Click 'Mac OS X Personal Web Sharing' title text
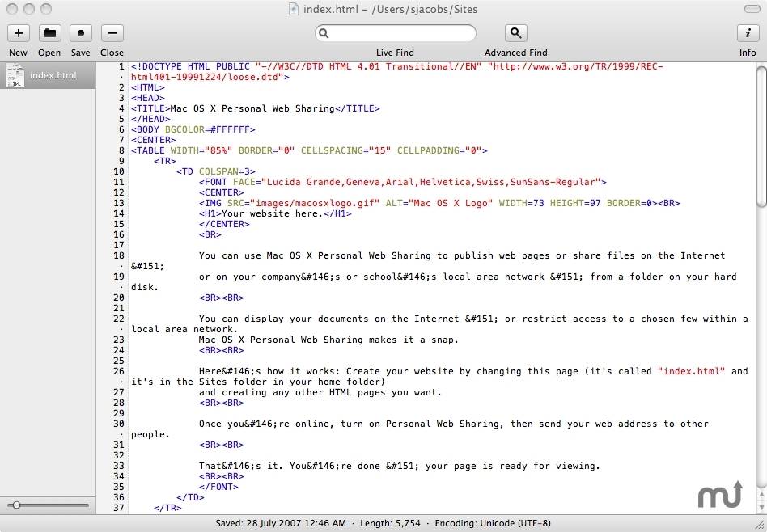767x532 pixels. pos(252,108)
